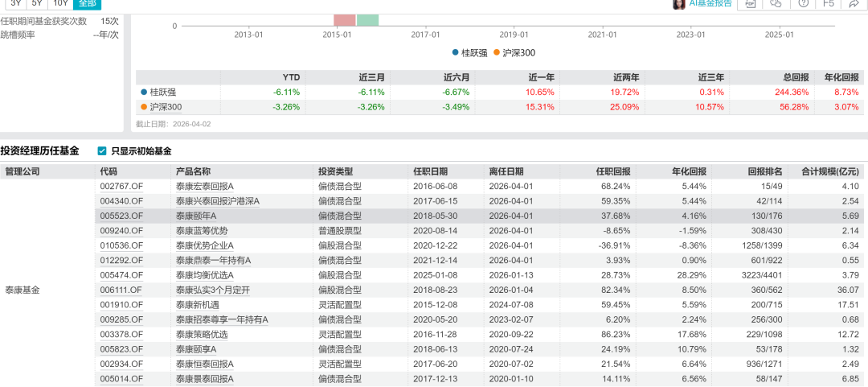Open the AI基金报告 link
The height and width of the screenshot is (387, 868).
pyautogui.click(x=710, y=3)
